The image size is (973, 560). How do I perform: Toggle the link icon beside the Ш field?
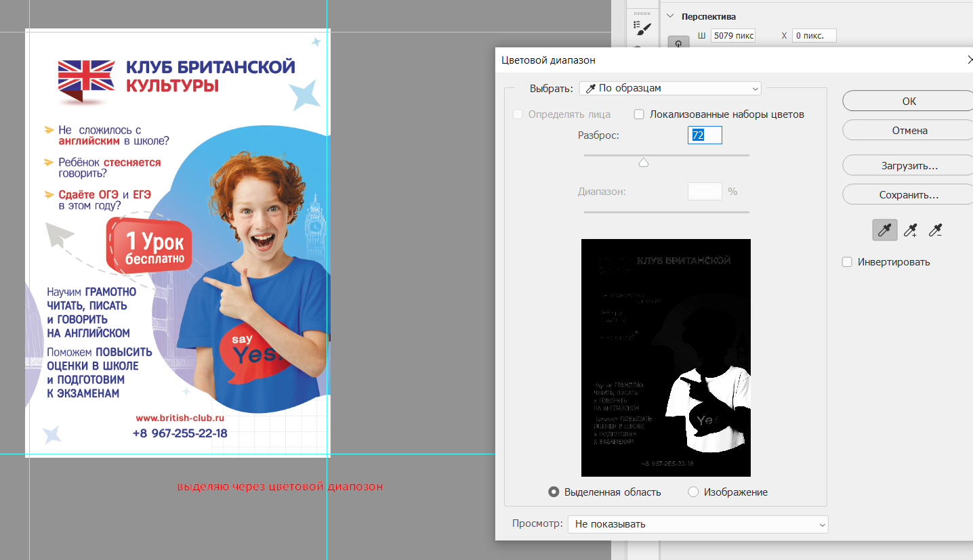point(679,43)
